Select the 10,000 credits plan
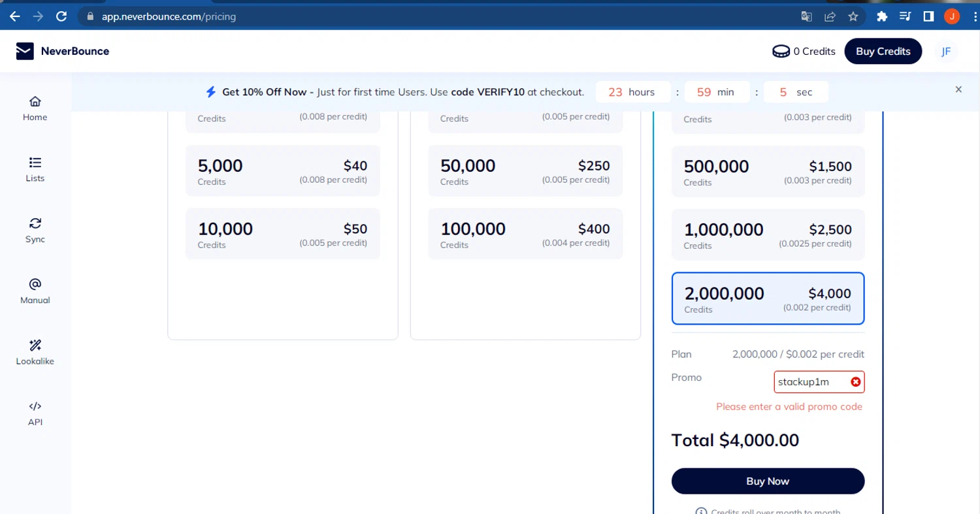This screenshot has height=514, width=980. click(283, 234)
